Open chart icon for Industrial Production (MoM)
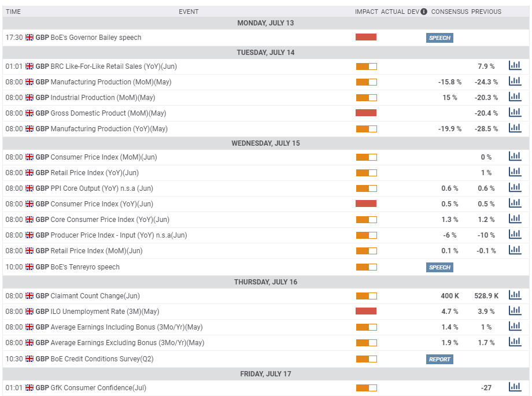Image resolution: width=532 pixels, height=396 pixels. (x=515, y=97)
